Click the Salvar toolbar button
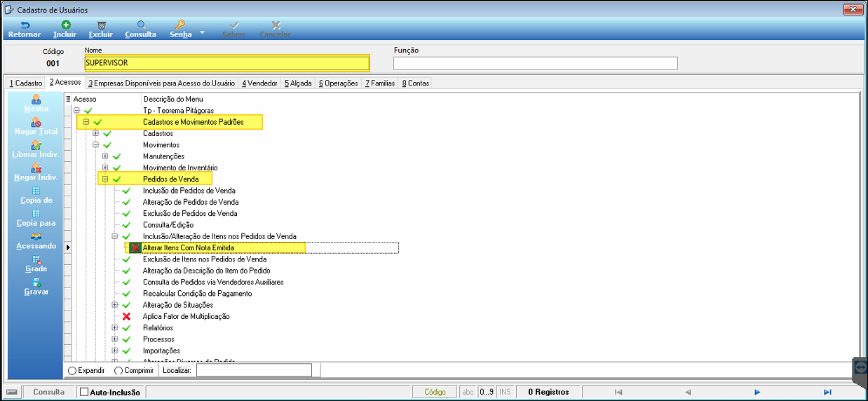Image resolution: width=868 pixels, height=401 pixels. click(233, 29)
